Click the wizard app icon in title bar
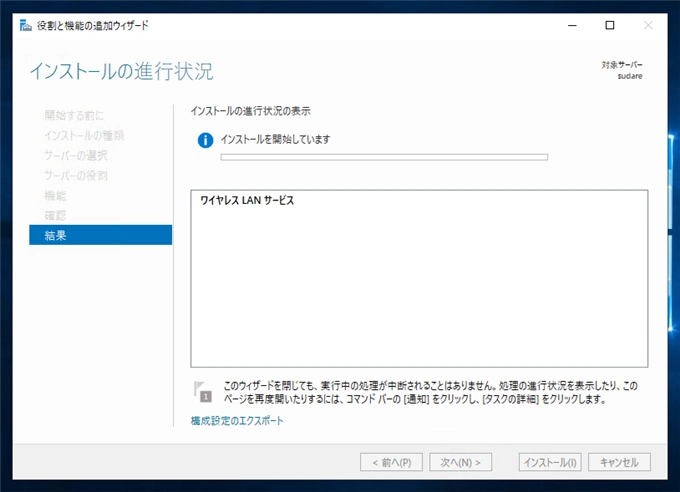Screen dimensions: 680x492 tap(26, 26)
